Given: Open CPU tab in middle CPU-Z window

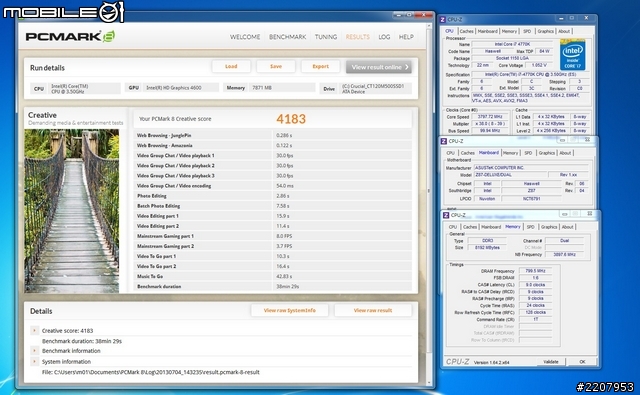Looking at the screenshot, I should (x=451, y=153).
